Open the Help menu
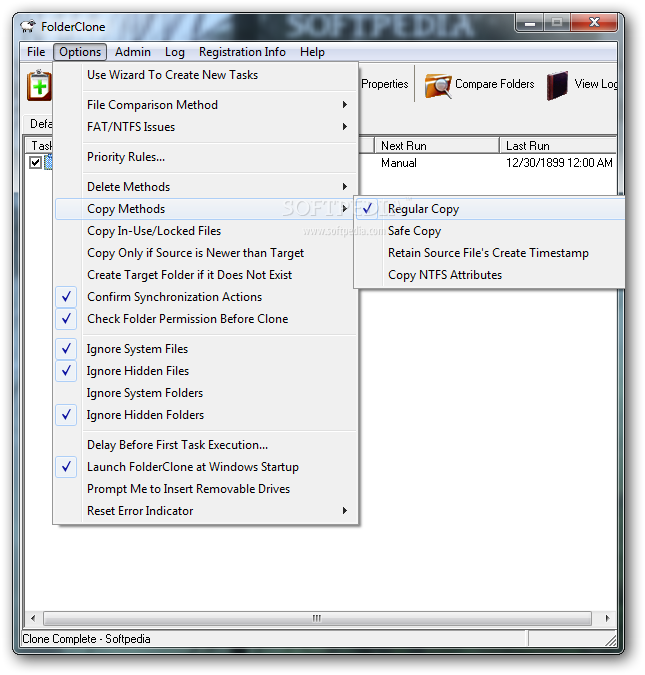 click(313, 52)
